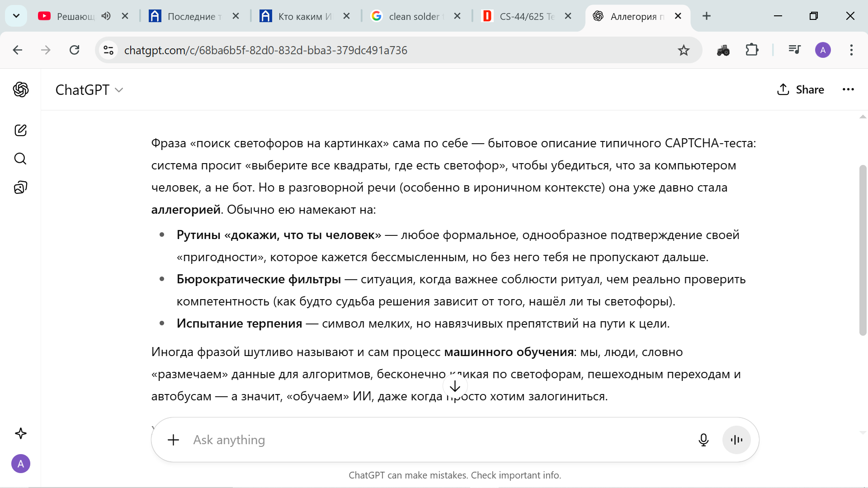The image size is (868, 488).
Task: Open new chat via pencil icon
Action: click(20, 131)
